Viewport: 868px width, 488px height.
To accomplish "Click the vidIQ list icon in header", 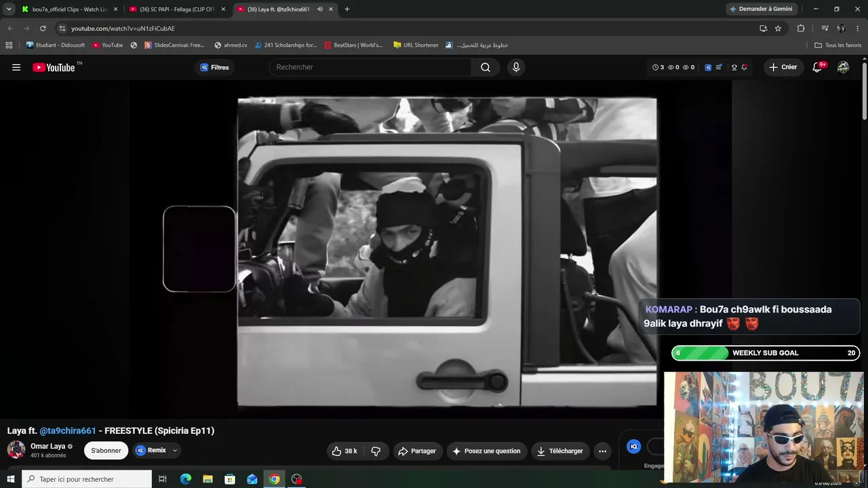I will (x=719, y=67).
